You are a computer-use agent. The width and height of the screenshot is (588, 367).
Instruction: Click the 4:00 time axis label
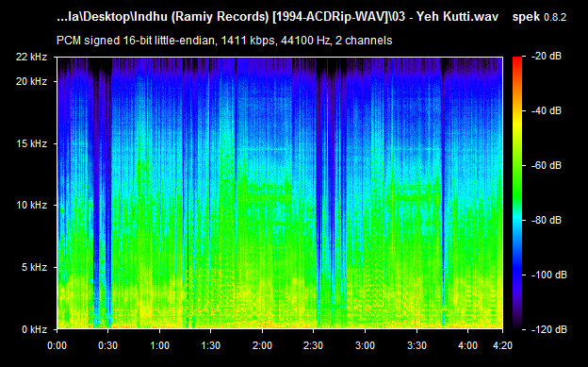point(468,345)
